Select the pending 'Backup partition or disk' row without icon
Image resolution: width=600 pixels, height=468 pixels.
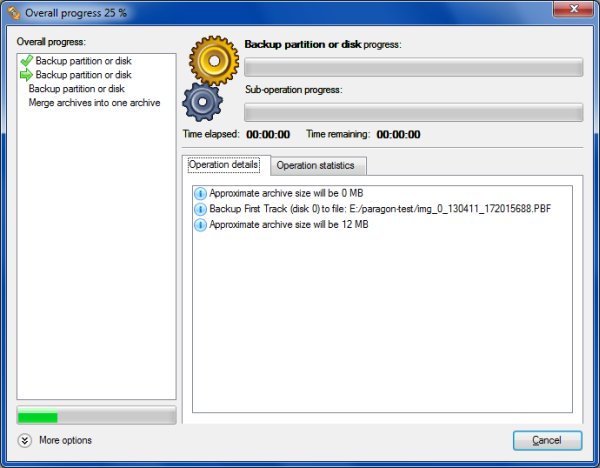pos(96,89)
